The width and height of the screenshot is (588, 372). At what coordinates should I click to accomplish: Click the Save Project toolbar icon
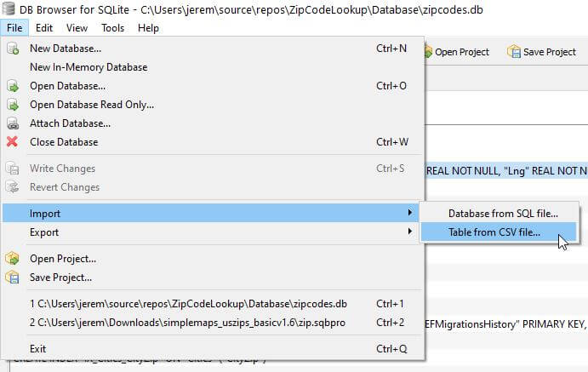pyautogui.click(x=514, y=52)
